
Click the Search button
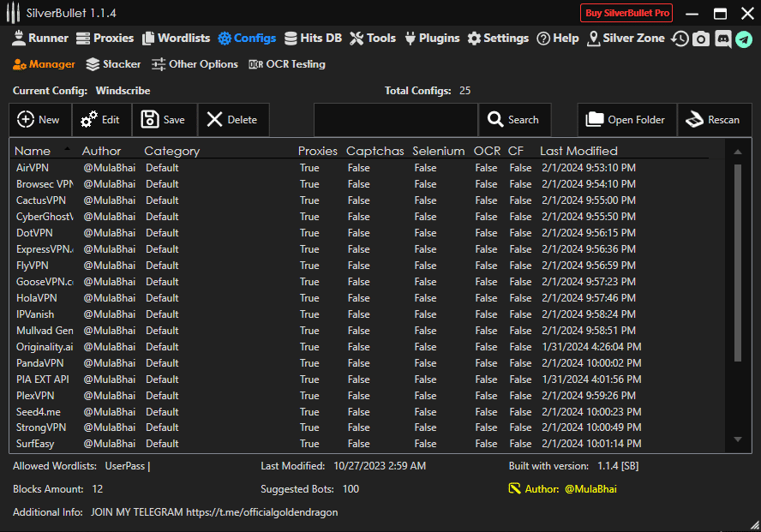515,120
